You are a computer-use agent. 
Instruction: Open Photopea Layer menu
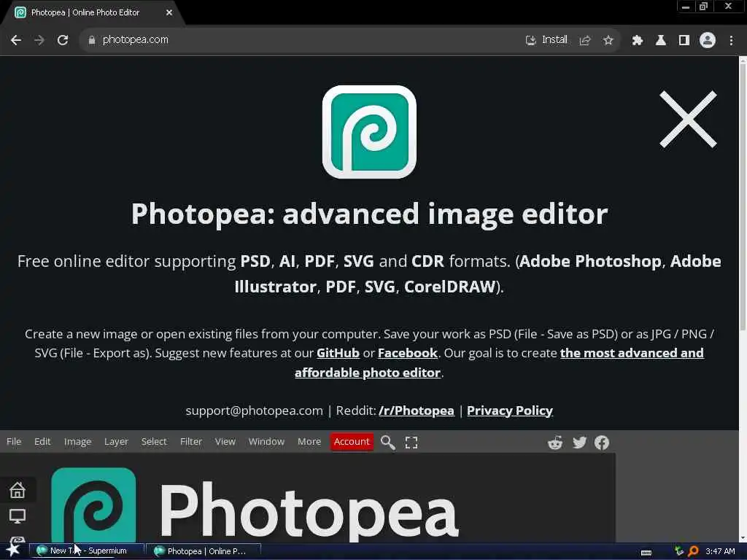pos(116,441)
